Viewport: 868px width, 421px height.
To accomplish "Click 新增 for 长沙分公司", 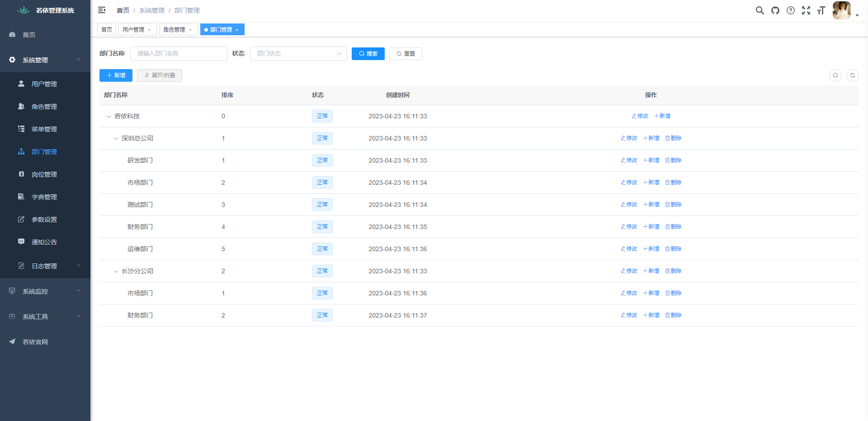I will [x=651, y=271].
